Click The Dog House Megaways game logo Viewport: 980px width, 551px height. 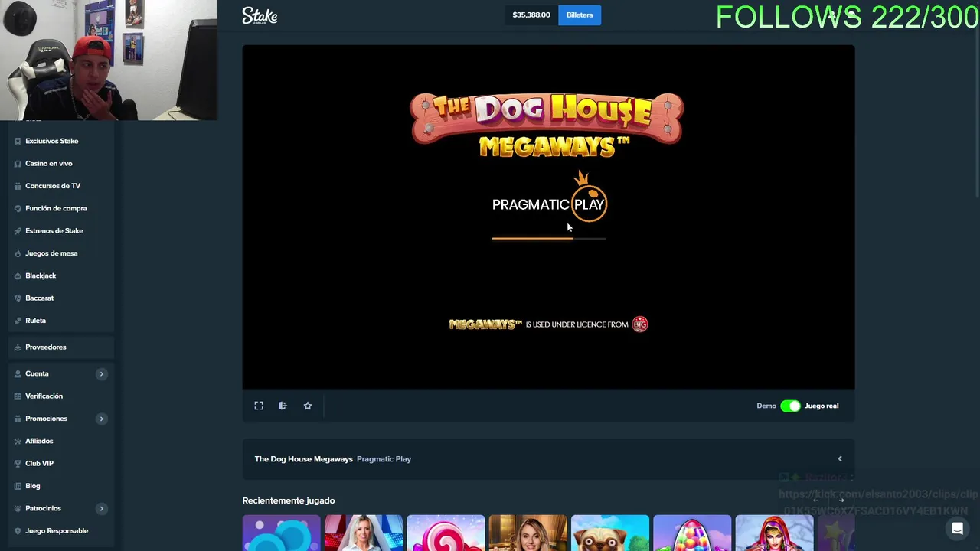pyautogui.click(x=547, y=125)
